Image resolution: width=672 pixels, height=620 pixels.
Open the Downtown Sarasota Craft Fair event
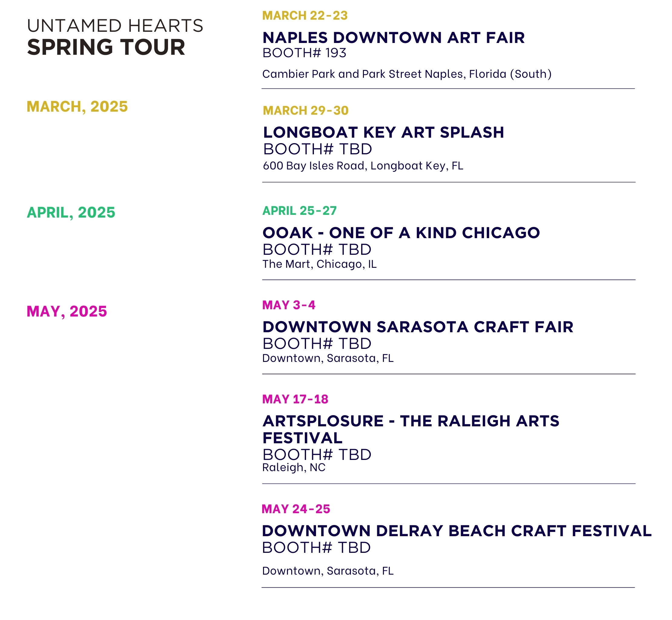click(417, 327)
